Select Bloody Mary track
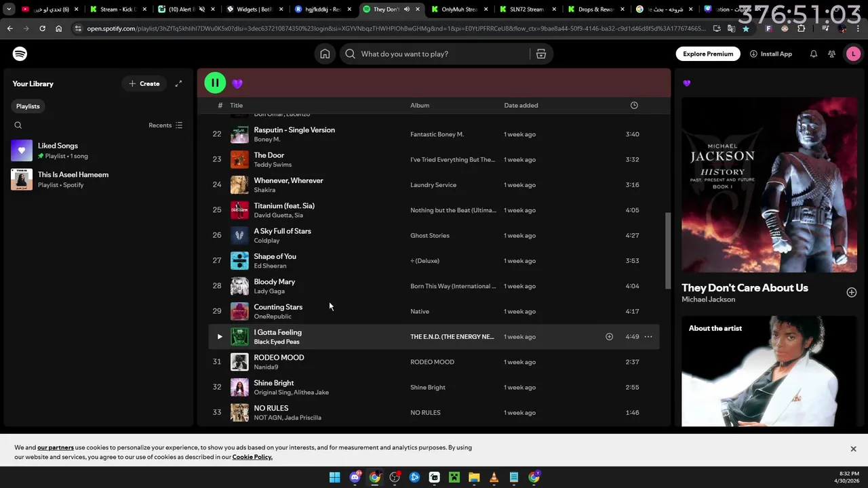868x488 pixels. pos(433,286)
